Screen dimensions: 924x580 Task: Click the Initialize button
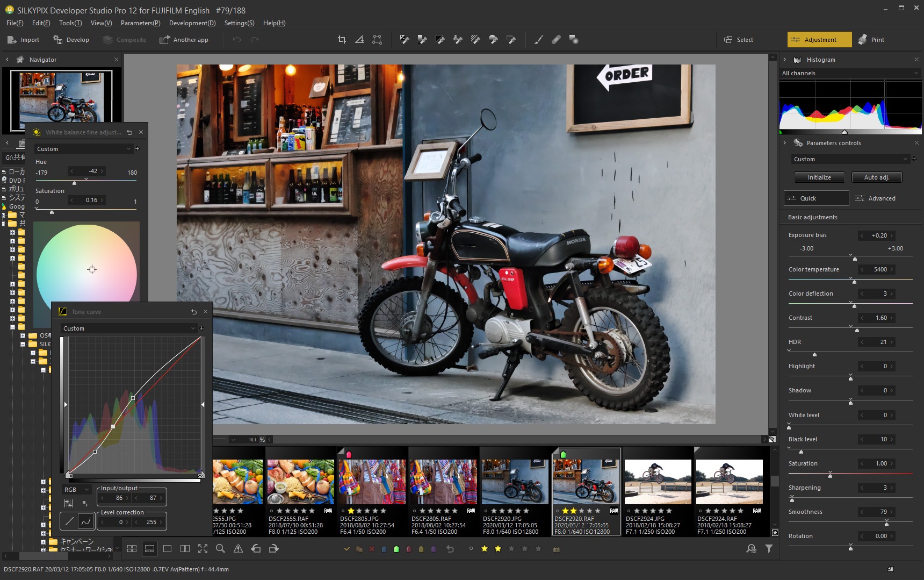click(819, 177)
